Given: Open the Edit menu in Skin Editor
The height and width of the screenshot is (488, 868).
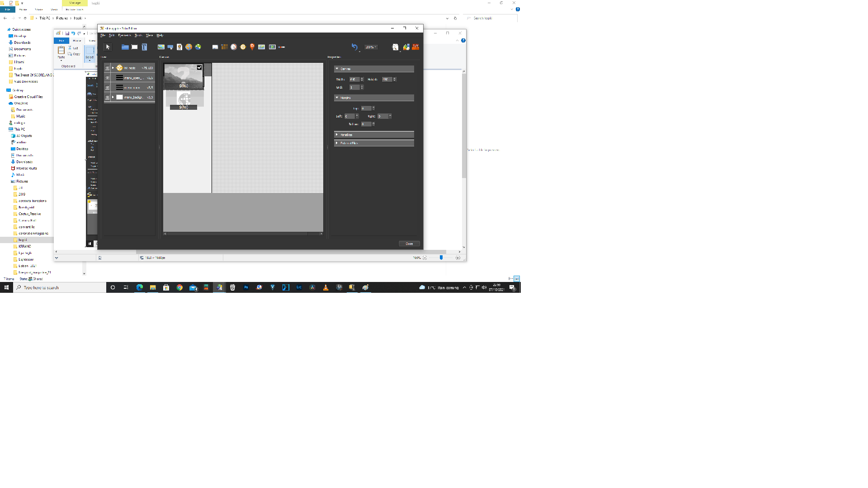Looking at the screenshot, I should tap(111, 35).
